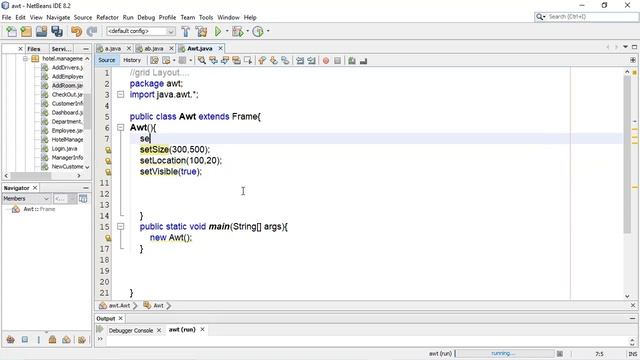Open the File menu
This screenshot has height=360, width=640.
pyautogui.click(x=7, y=18)
